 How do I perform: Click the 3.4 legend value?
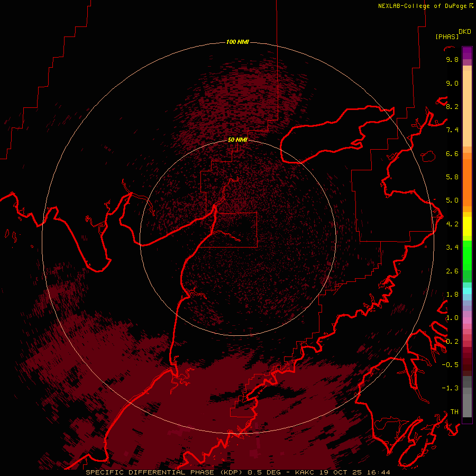[x=452, y=248]
